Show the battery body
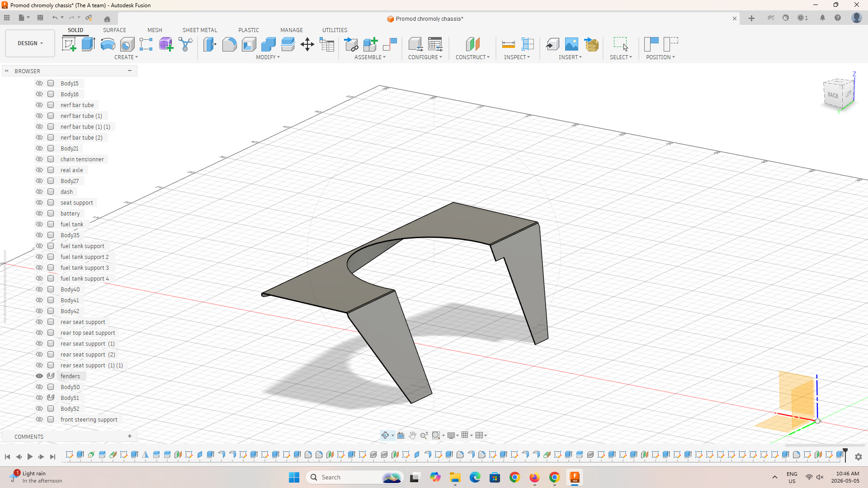 [39, 213]
